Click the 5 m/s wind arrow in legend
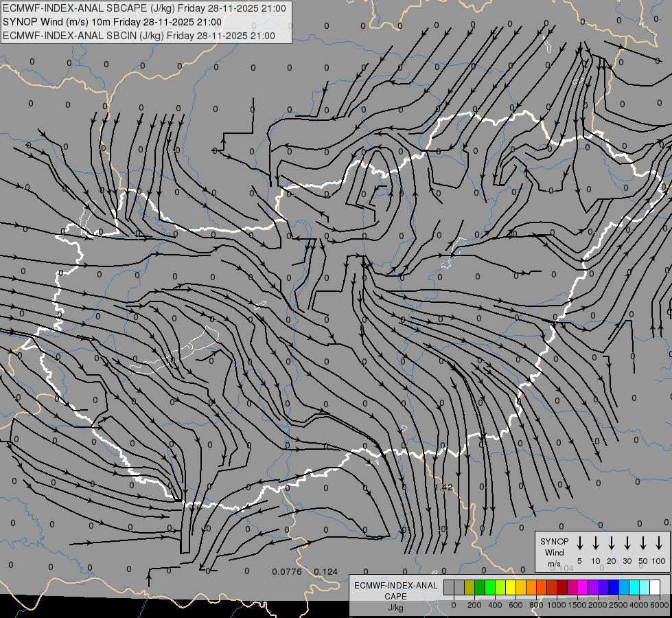 [579, 543]
